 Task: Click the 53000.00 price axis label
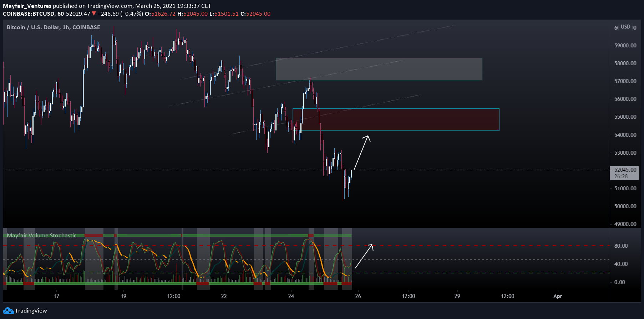pos(625,153)
